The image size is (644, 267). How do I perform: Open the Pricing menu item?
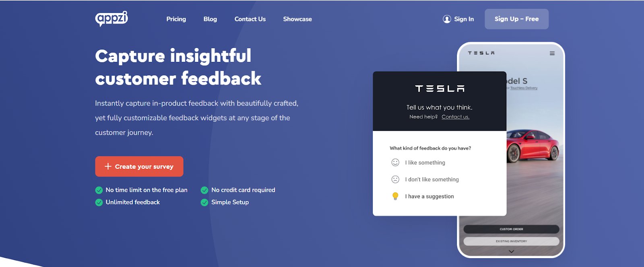point(176,19)
